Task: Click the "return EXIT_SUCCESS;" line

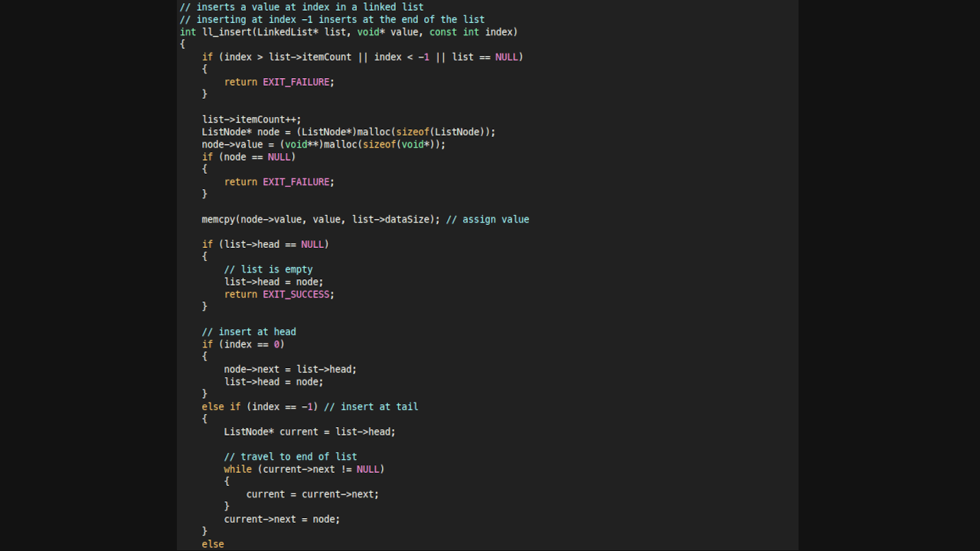Action: (279, 294)
